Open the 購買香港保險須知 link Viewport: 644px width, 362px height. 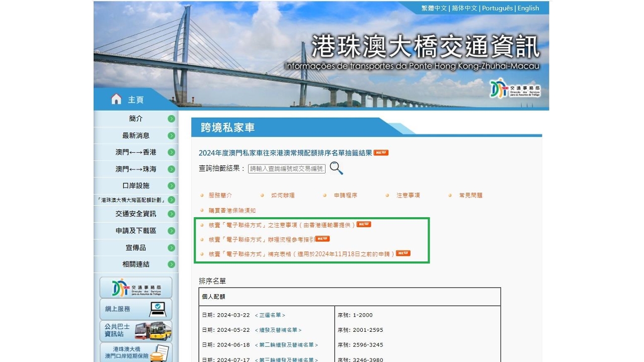pyautogui.click(x=232, y=211)
